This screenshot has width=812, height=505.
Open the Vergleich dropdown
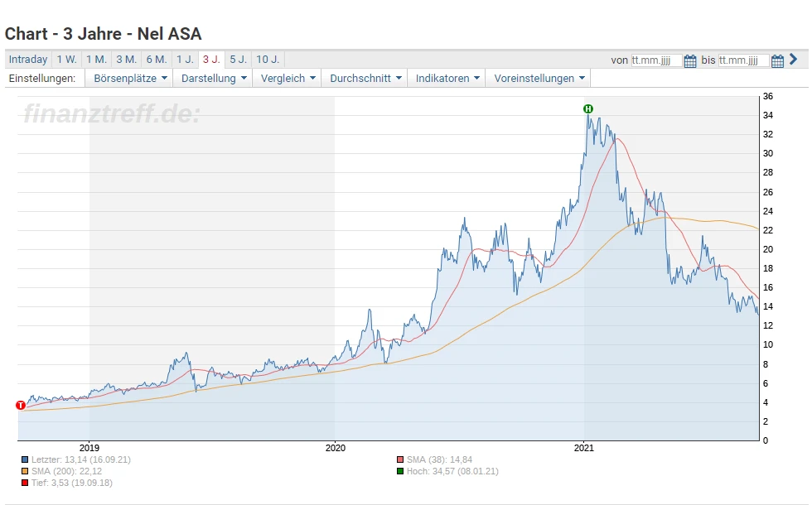pos(287,78)
